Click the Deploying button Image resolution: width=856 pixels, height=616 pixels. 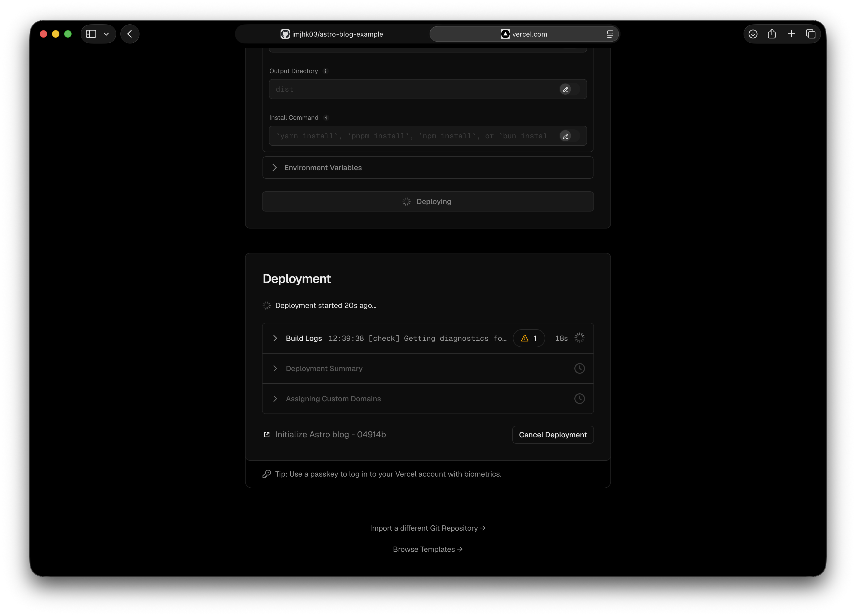[428, 201]
